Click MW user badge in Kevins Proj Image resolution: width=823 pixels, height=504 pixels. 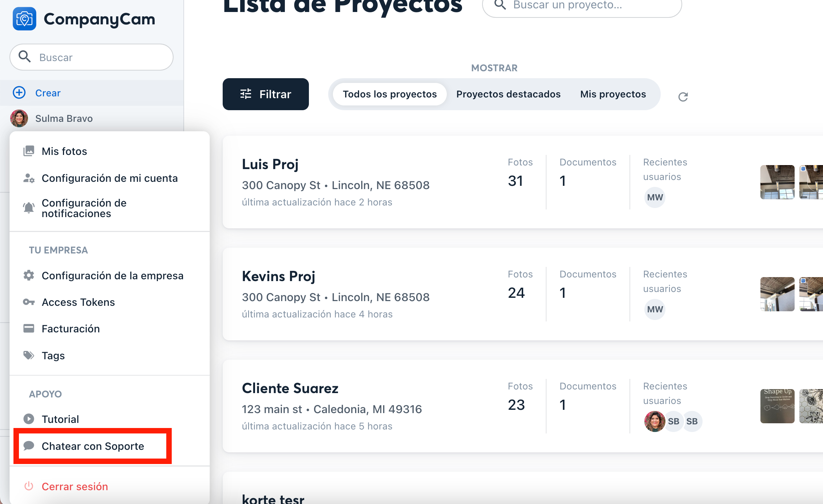coord(655,309)
